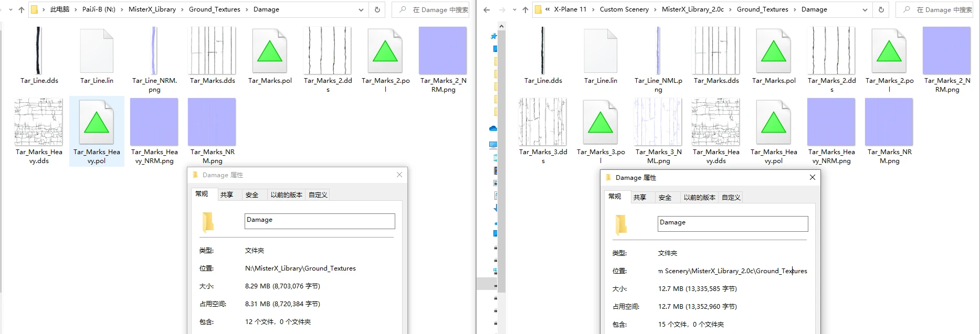Open 共享 tab in left properties dialog
Screen dimensions: 980x334
click(227, 195)
